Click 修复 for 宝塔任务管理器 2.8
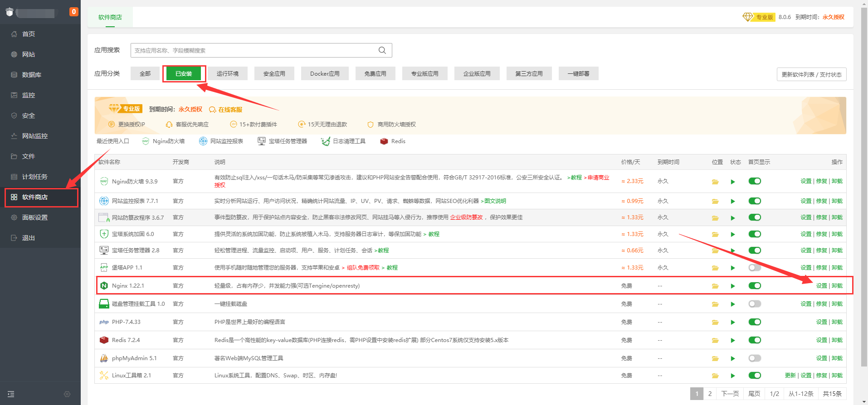 822,251
